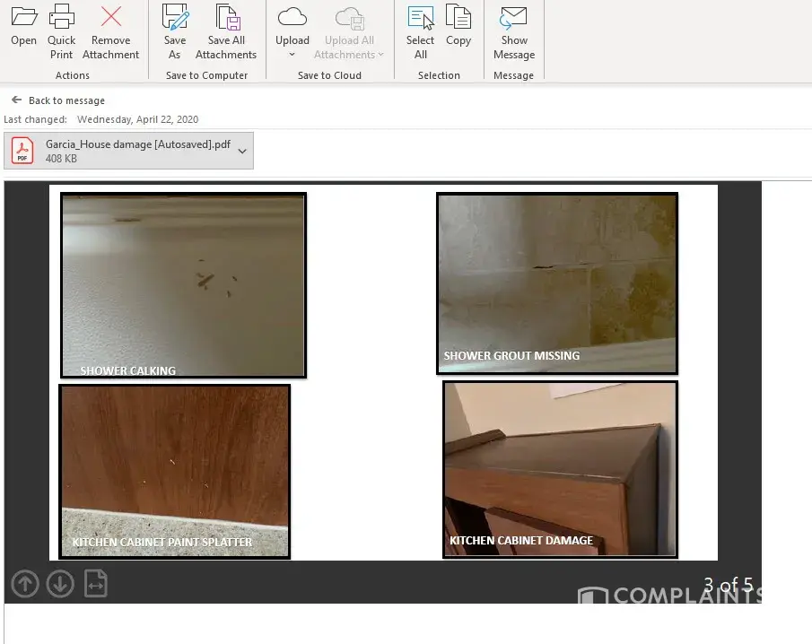Expand Upload All Attachments dropdown
This screenshot has height=644, width=812.
tap(380, 55)
